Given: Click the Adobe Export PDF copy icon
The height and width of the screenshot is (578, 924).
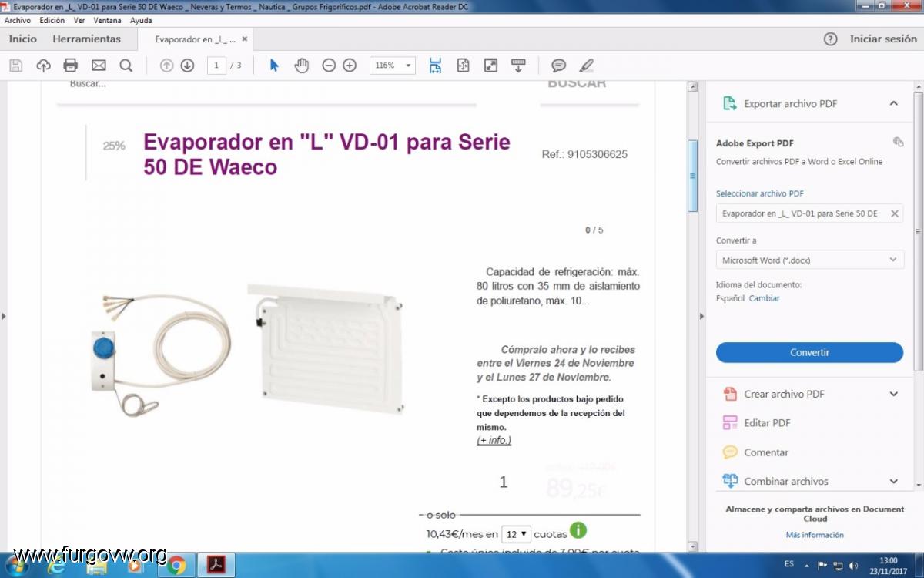Looking at the screenshot, I should [x=898, y=142].
